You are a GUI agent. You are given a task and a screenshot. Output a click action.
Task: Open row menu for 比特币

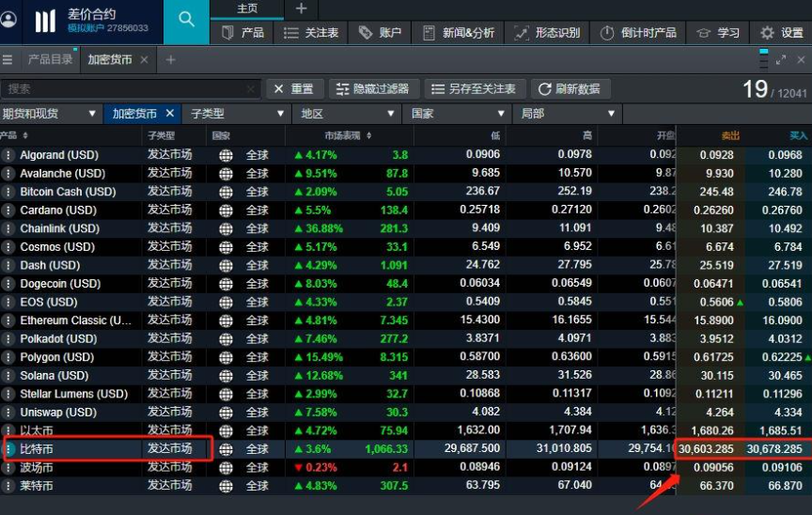(8, 449)
